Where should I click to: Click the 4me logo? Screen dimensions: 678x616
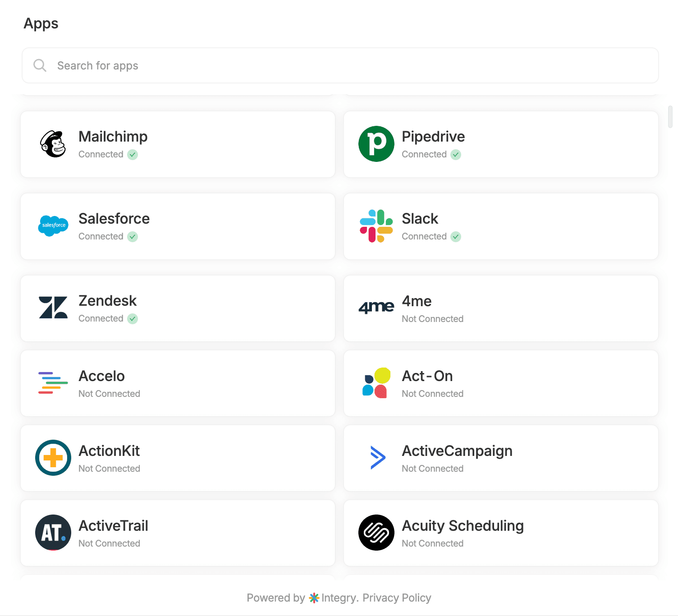tap(376, 308)
